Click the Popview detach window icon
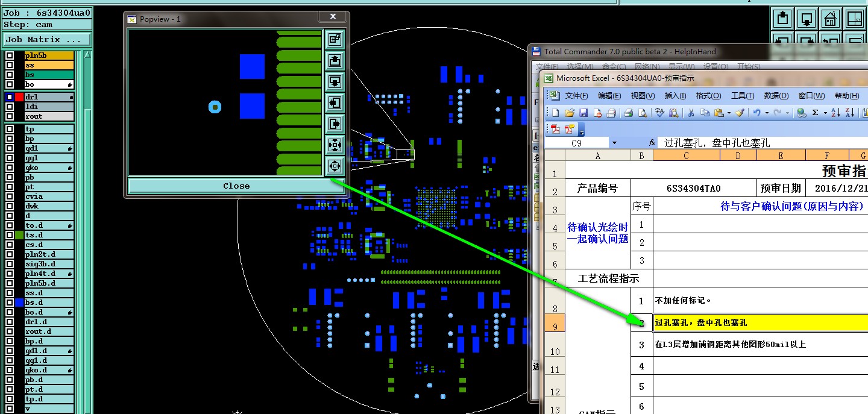Screen dimensions: 868x414 tap(335, 40)
